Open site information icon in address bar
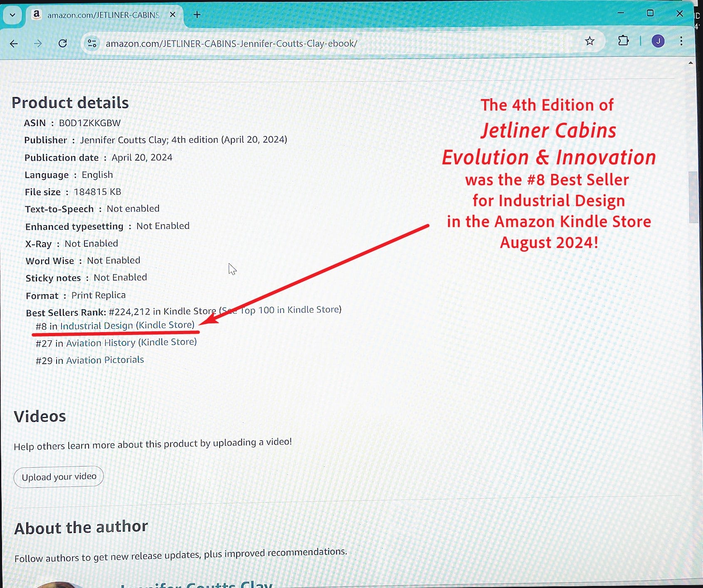Image resolution: width=703 pixels, height=588 pixels. tap(92, 43)
